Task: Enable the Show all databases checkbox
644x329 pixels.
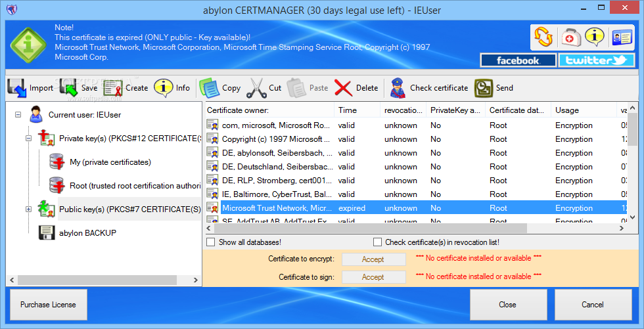Action: [x=211, y=242]
